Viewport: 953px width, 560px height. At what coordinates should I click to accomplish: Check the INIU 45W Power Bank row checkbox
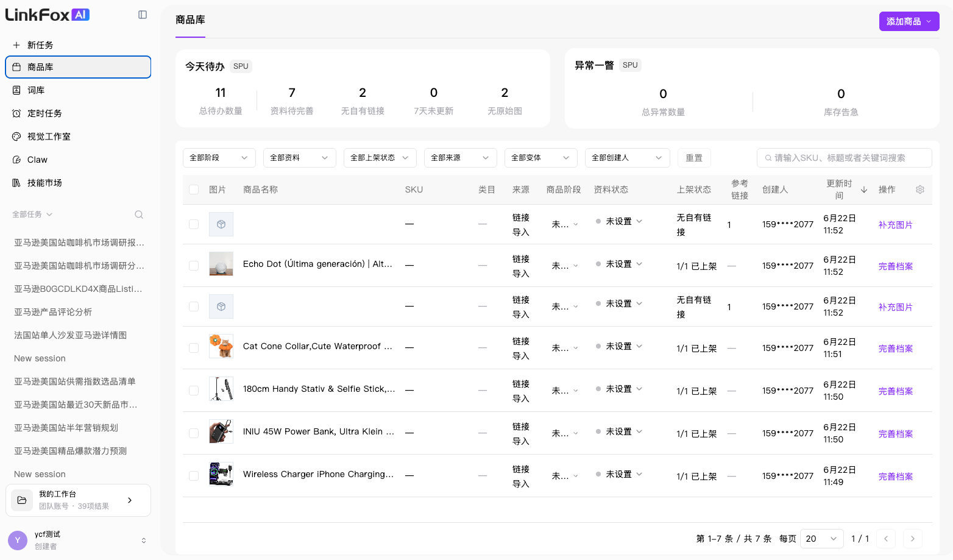click(x=194, y=433)
